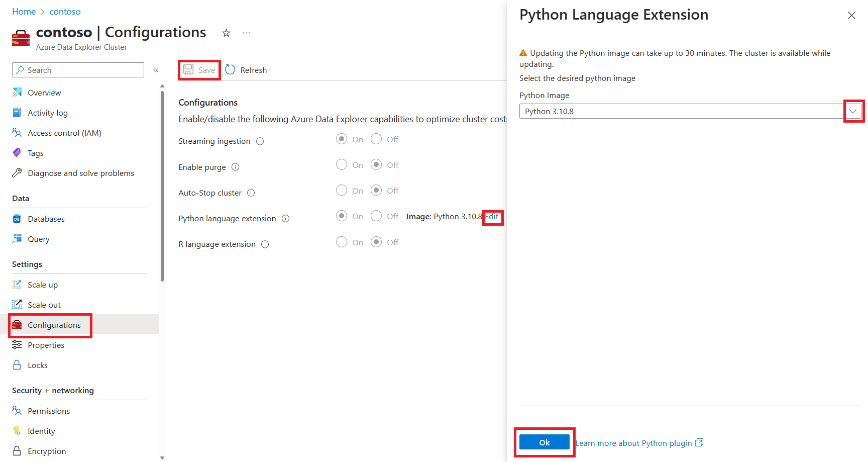Set Streaming ingestion to On
Screen dimensions: 868x462
pos(342,139)
